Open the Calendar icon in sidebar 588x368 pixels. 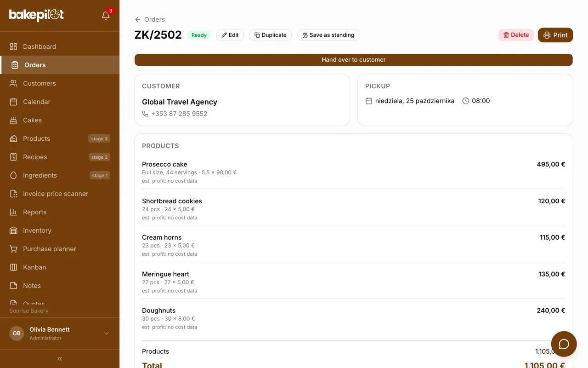coord(14,102)
